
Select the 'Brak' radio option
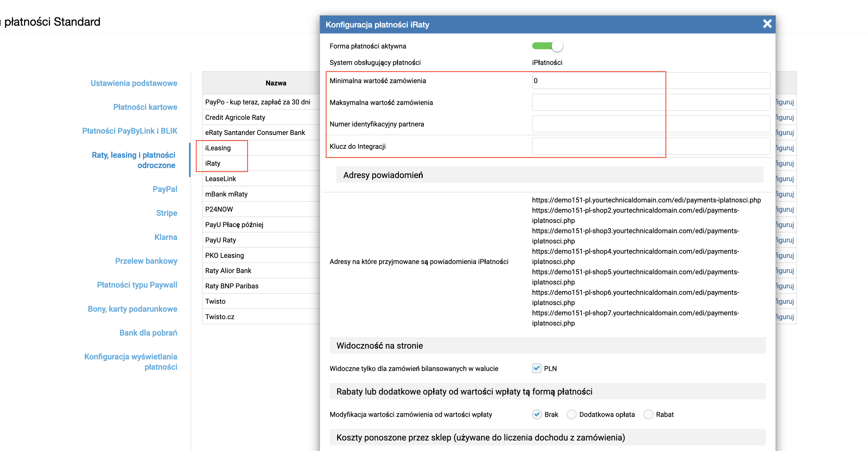537,414
